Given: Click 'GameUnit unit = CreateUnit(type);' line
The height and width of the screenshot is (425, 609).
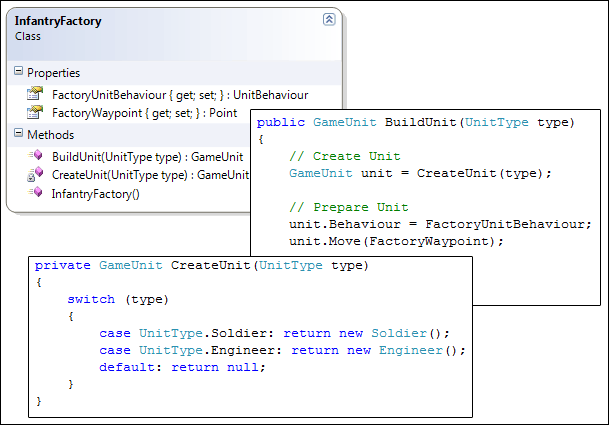Looking at the screenshot, I should point(420,173).
